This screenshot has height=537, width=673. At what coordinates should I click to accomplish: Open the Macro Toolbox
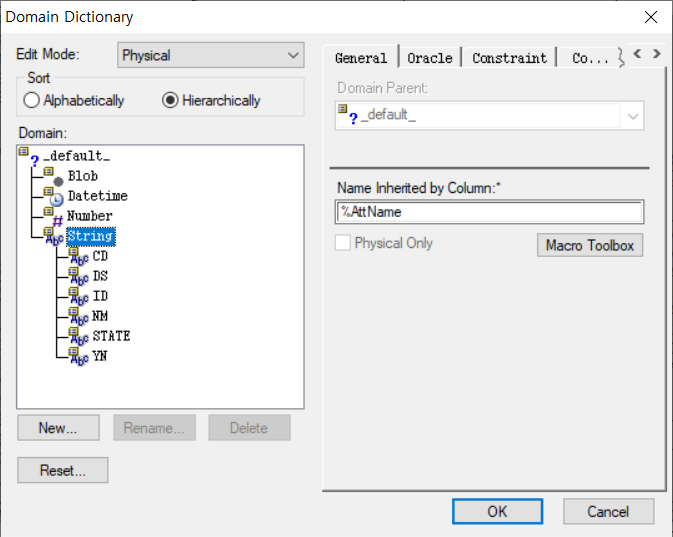click(590, 245)
